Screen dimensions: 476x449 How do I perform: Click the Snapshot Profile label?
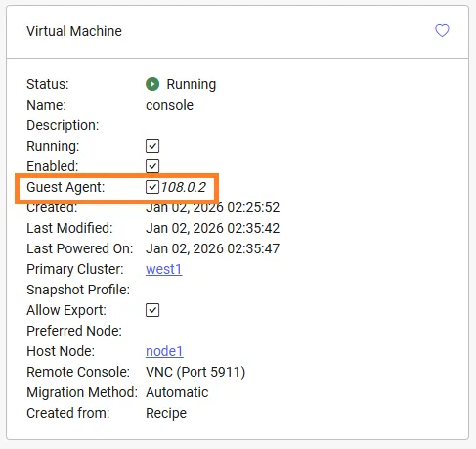point(78,290)
